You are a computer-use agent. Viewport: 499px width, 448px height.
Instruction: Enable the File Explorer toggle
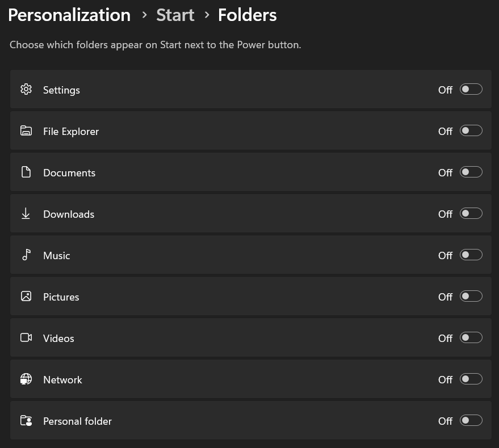471,131
